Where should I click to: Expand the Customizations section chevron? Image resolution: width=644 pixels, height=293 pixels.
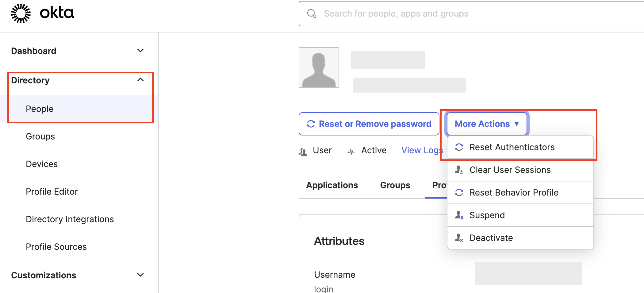pos(140,275)
